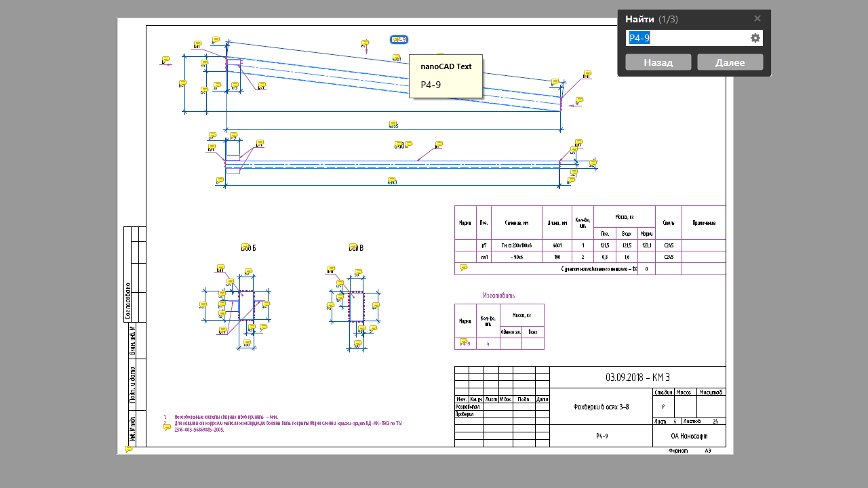Screen dimensions: 868x488
Task: Click comment on long dimension under top view
Action: pos(393,124)
